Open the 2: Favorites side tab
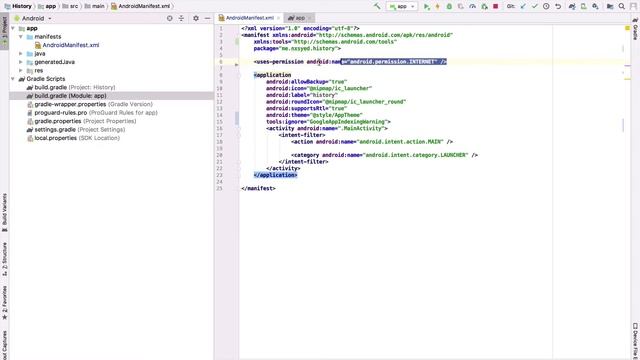The width and height of the screenshot is (640, 360). point(4,302)
